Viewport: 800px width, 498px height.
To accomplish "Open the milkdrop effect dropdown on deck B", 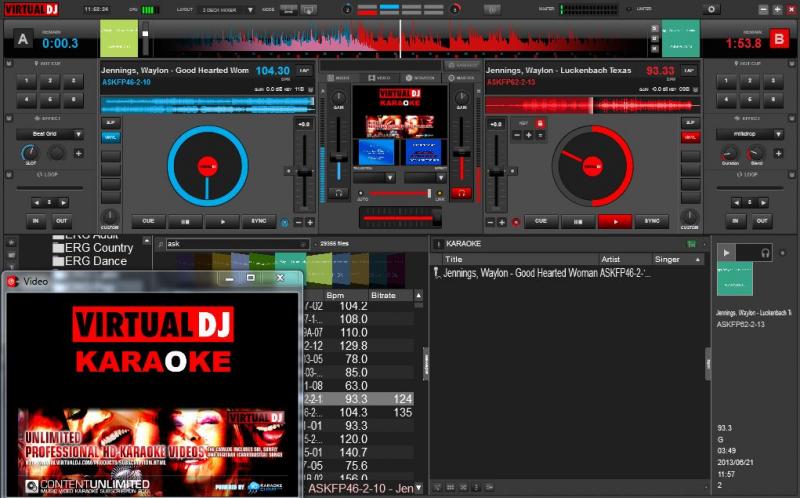I will (x=749, y=134).
